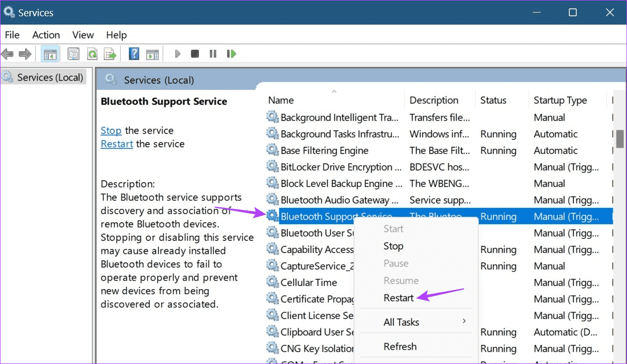Open the View menu
Screen dimensions: 627x364
[x=83, y=35]
